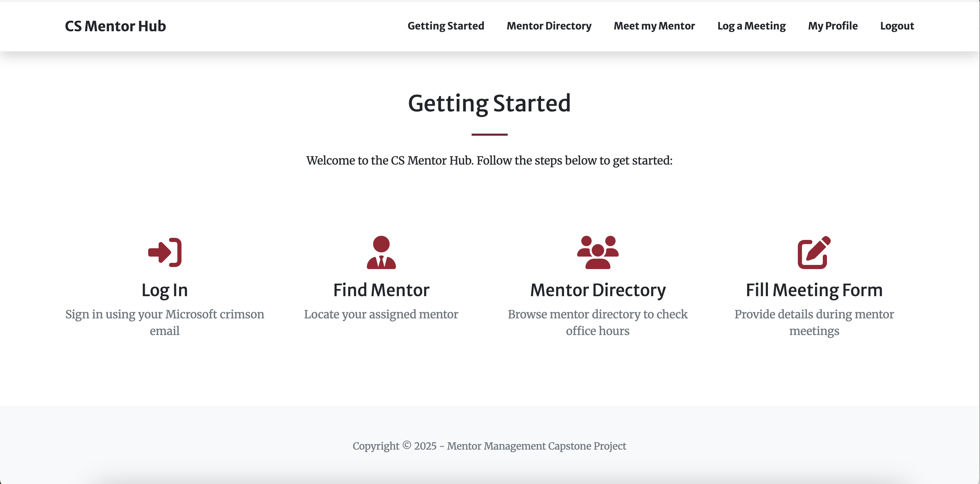Viewport: 980px width, 484px height.
Task: Go to My Profile from navigation
Action: pyautogui.click(x=833, y=25)
